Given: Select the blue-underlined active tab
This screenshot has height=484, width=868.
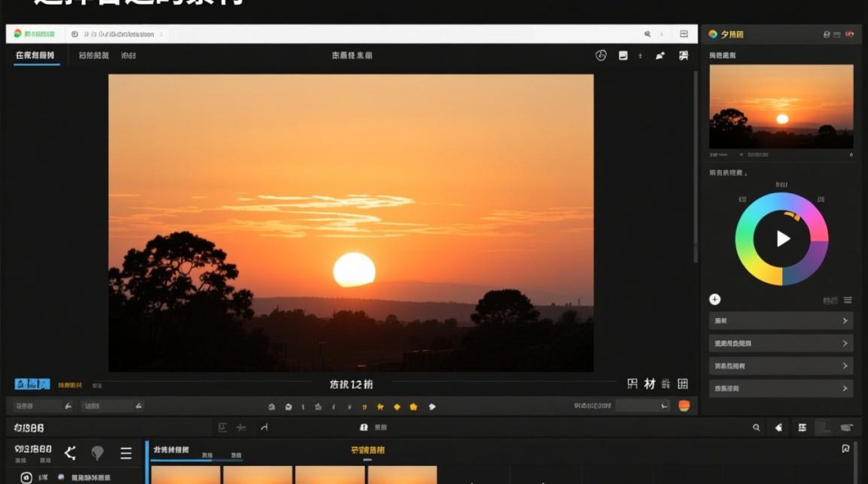Looking at the screenshot, I should pos(35,55).
